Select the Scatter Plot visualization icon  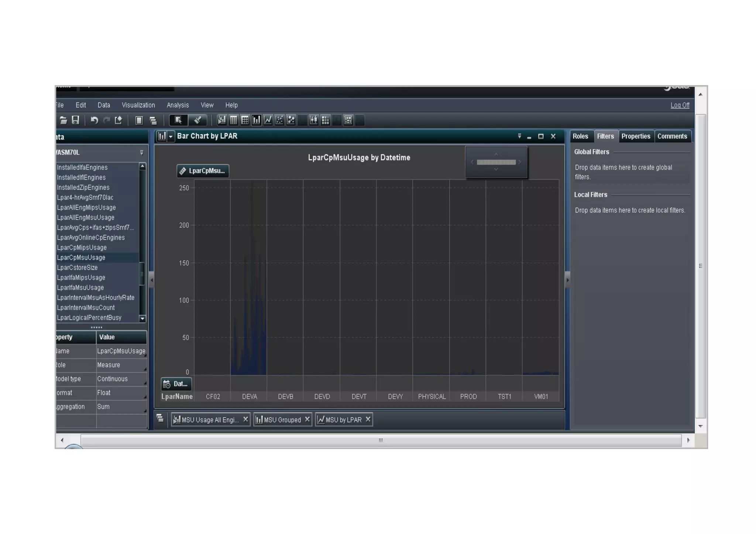pyautogui.click(x=279, y=120)
